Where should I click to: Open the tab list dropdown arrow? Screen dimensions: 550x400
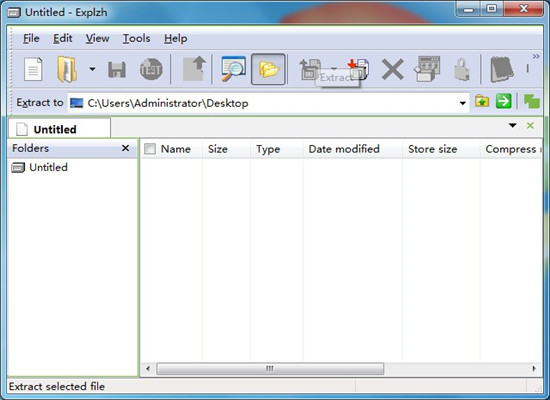[x=512, y=125]
